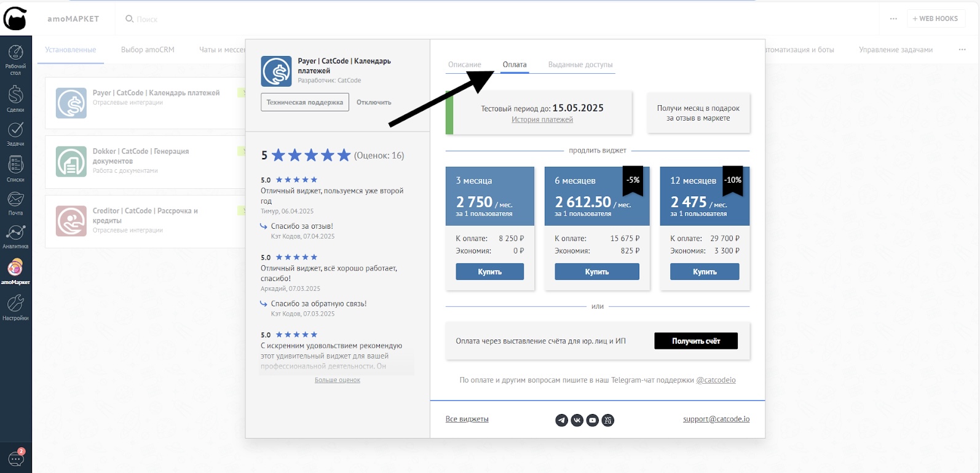Click Получить счёт button
The height and width of the screenshot is (473, 980).
coord(696,341)
